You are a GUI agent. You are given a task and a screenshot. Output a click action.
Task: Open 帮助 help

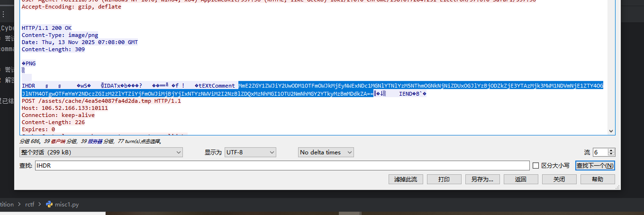597,179
